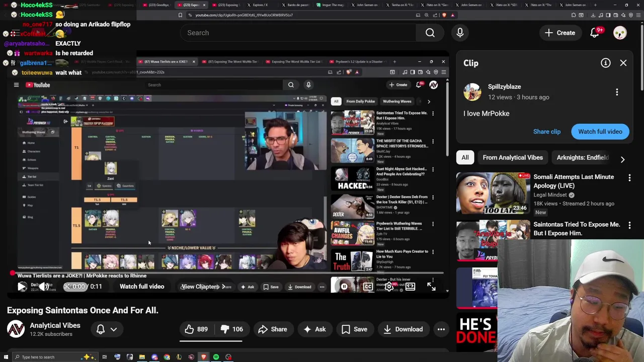Open the Spillzyblaze channel name link
644x362 pixels.
(x=504, y=86)
